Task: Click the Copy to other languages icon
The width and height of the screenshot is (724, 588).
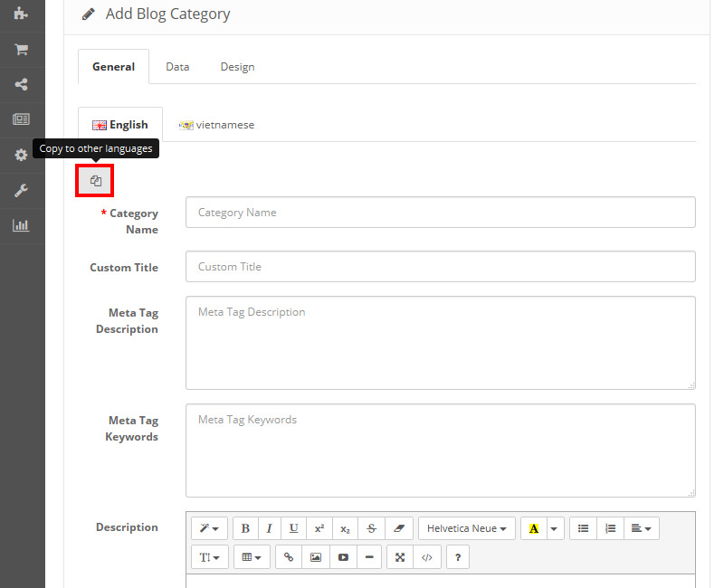Action: point(95,181)
